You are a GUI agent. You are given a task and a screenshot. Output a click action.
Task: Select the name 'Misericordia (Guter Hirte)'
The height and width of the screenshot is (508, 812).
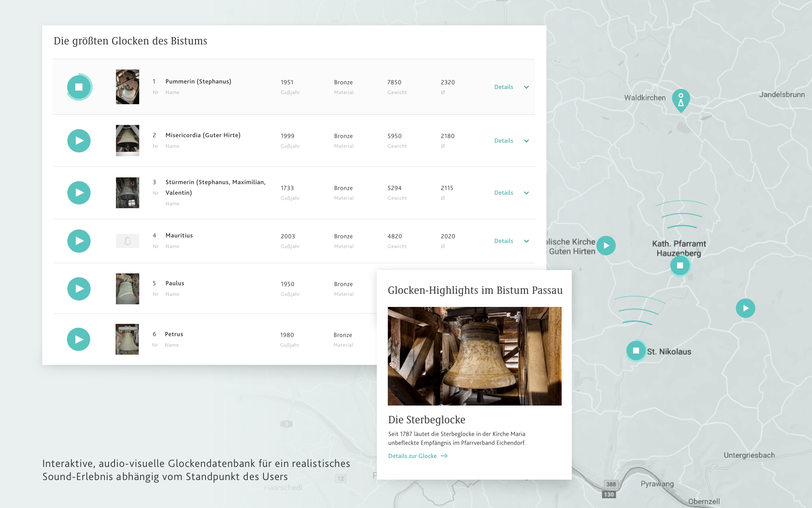[203, 135]
